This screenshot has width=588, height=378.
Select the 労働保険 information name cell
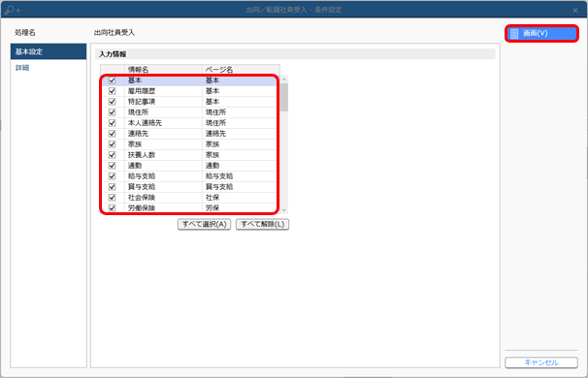point(163,208)
